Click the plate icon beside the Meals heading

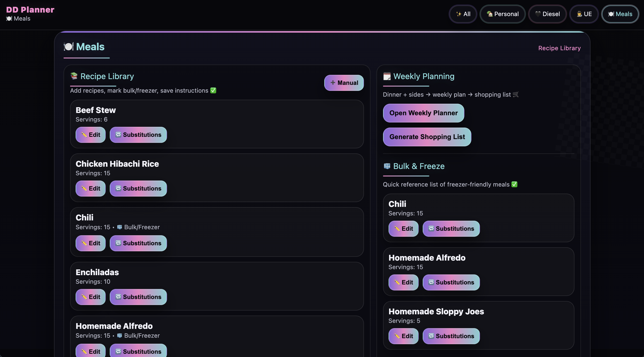point(69,47)
